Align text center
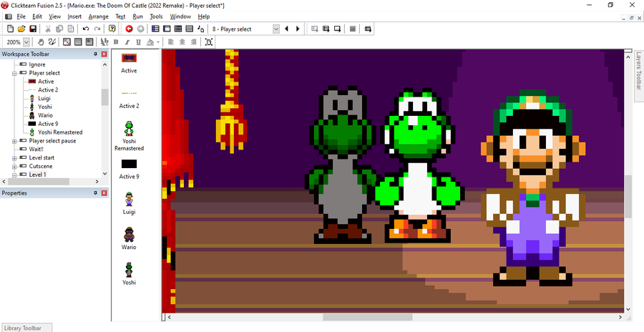 coord(182,42)
